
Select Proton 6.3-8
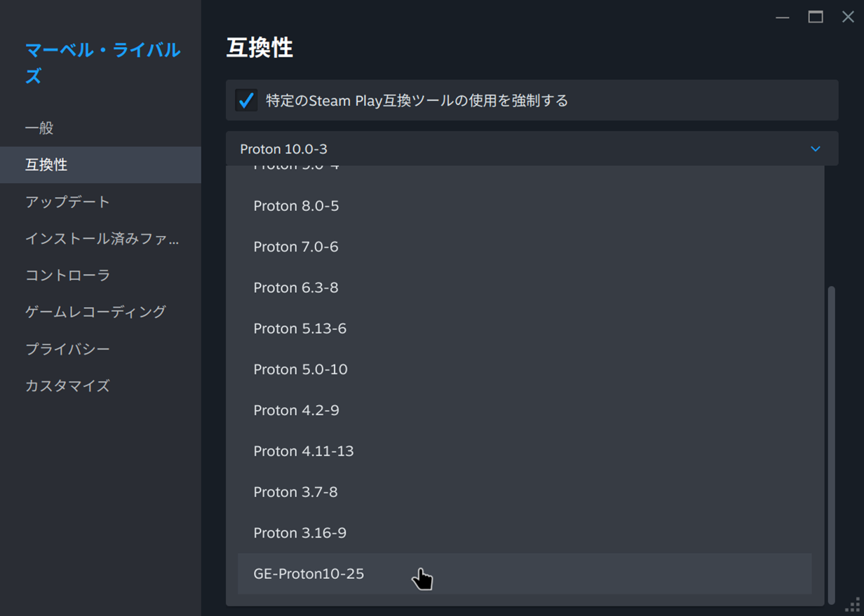click(295, 287)
